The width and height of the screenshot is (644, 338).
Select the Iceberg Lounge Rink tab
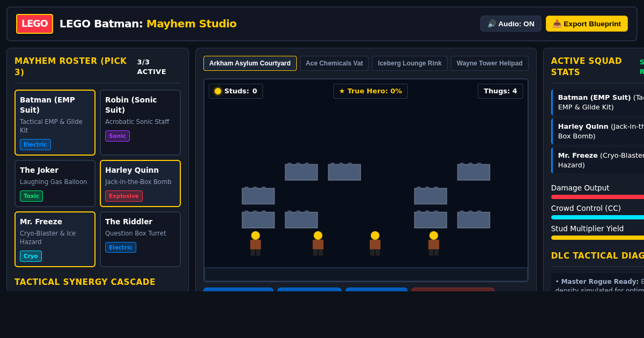point(409,63)
